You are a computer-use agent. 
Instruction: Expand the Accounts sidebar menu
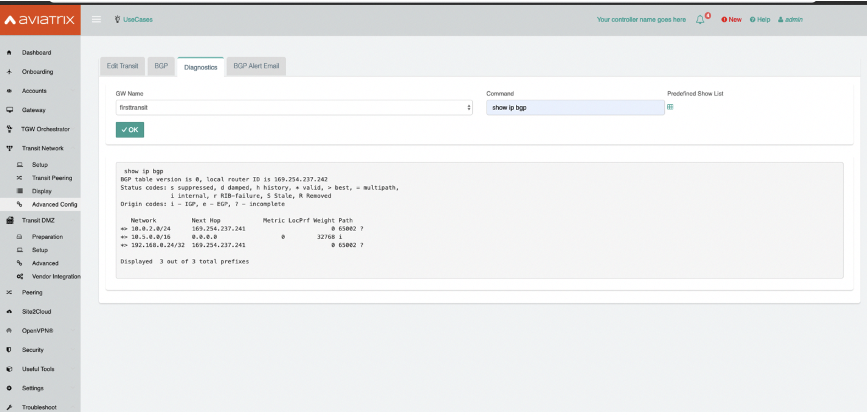[x=34, y=91]
